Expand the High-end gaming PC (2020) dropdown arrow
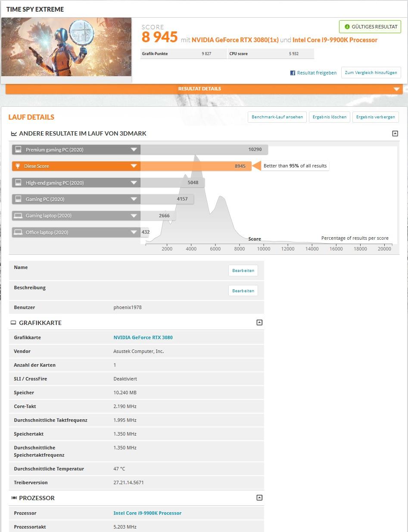The height and width of the screenshot is (532, 408). click(134, 183)
